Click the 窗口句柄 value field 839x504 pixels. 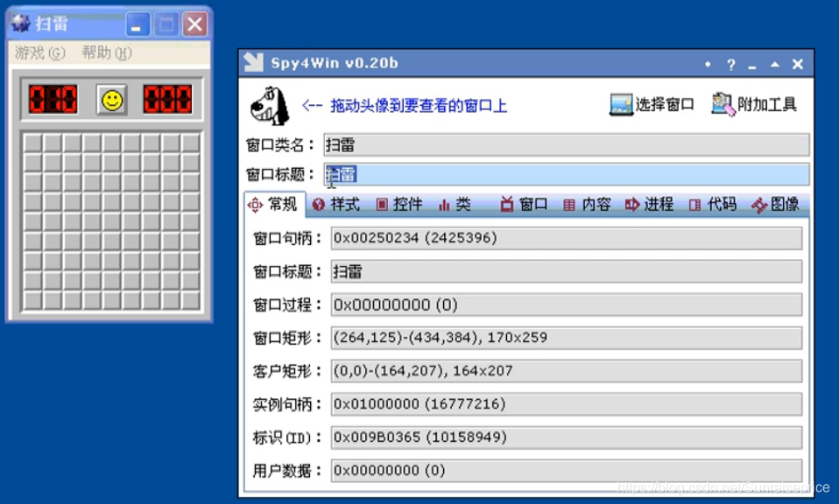click(566, 238)
